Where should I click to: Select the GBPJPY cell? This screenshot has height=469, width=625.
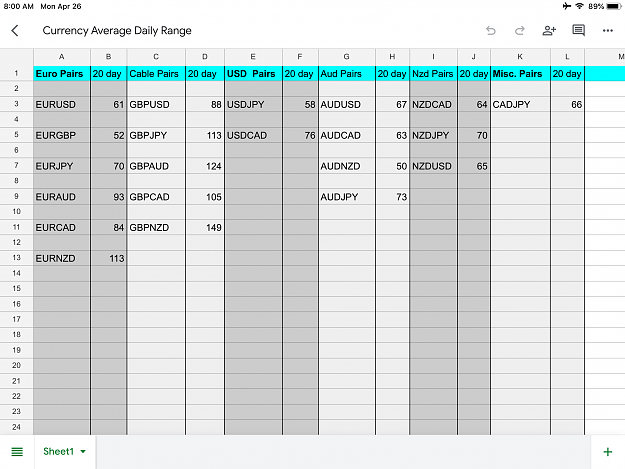pyautogui.click(x=156, y=135)
